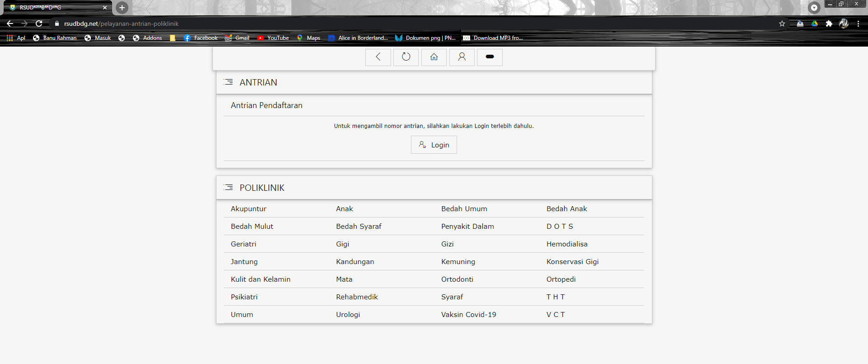868x364 pixels.
Task: Select V C T polyclinic
Action: pos(556,315)
